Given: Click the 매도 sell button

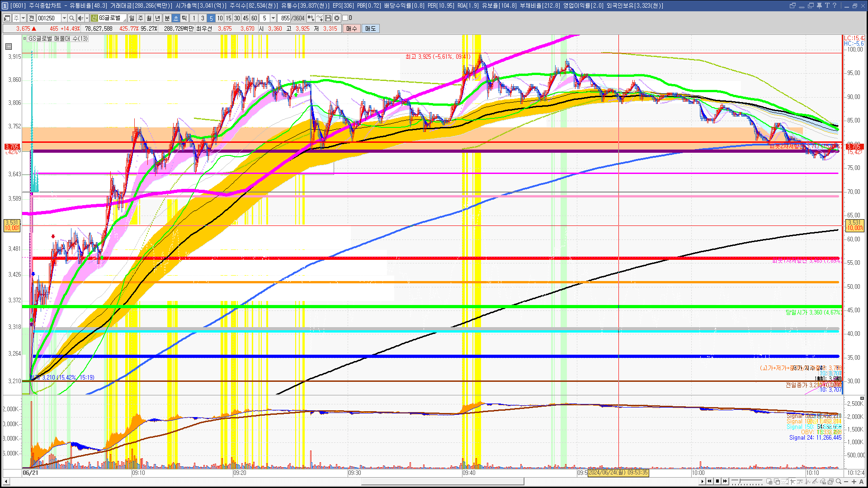Looking at the screenshot, I should (370, 28).
